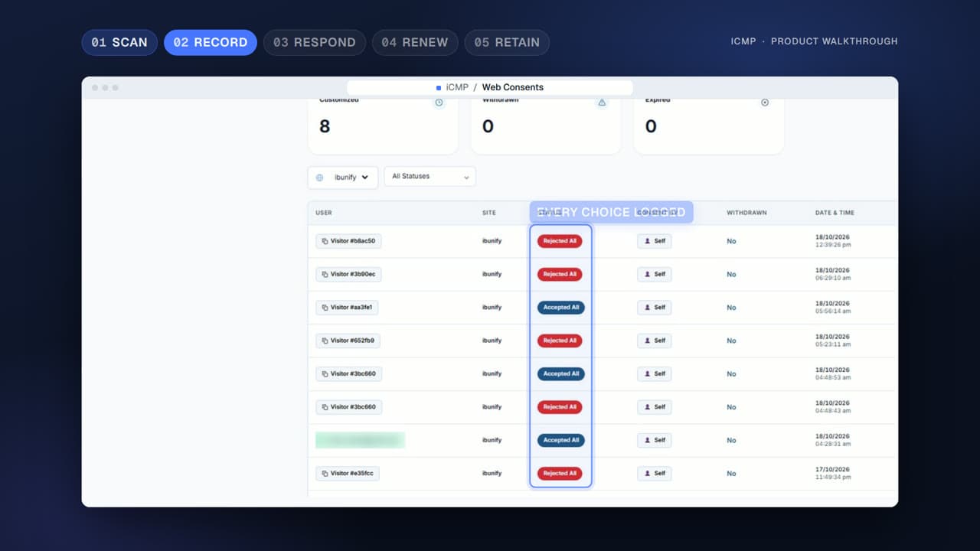Image resolution: width=980 pixels, height=551 pixels.
Task: Click the copy icon for Visitor #e35fcc
Action: pyautogui.click(x=325, y=474)
